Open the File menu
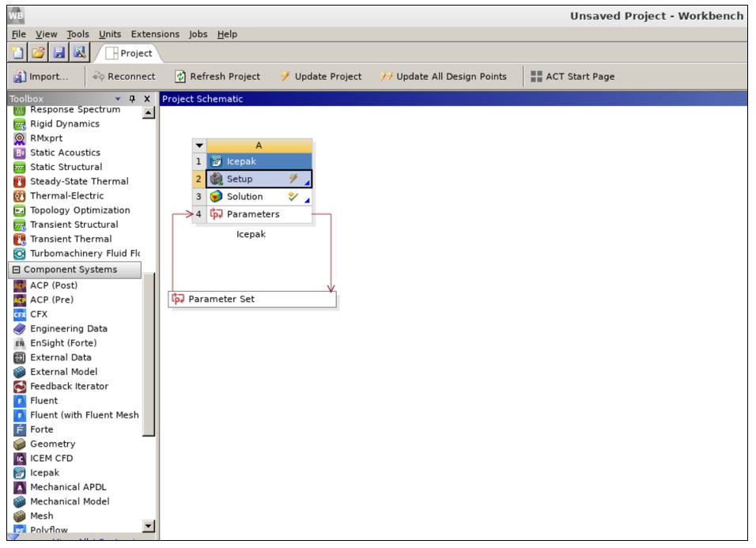Viewport: 756px width, 548px height. [x=19, y=34]
